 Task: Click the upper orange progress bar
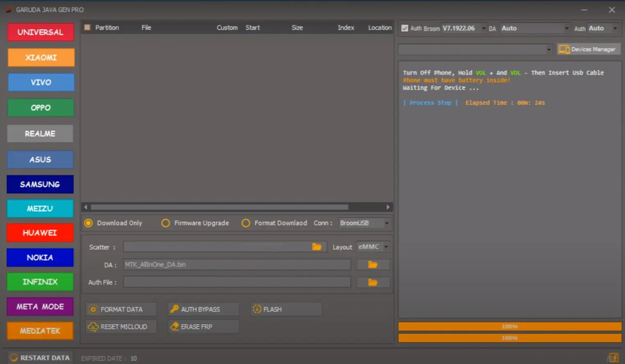pos(510,326)
